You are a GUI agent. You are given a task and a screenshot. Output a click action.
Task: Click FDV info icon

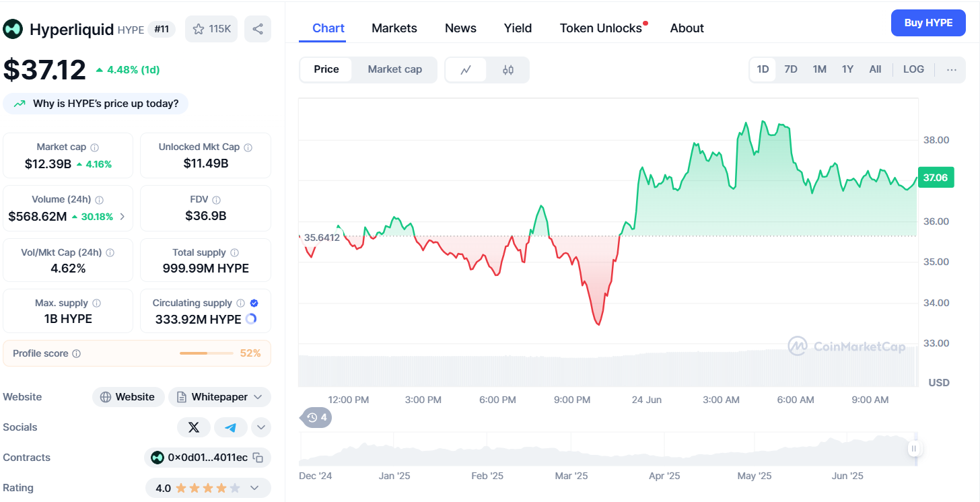[217, 200]
